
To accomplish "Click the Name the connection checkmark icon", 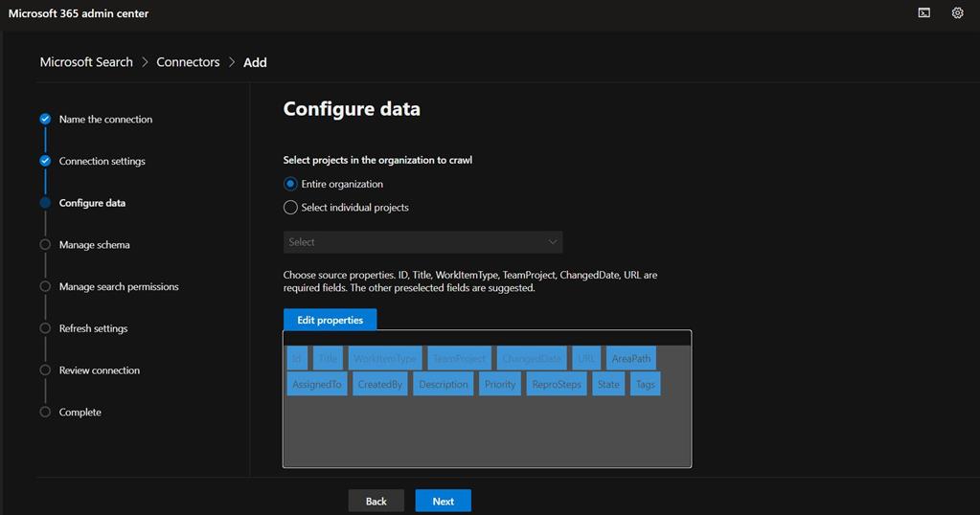I will click(45, 120).
